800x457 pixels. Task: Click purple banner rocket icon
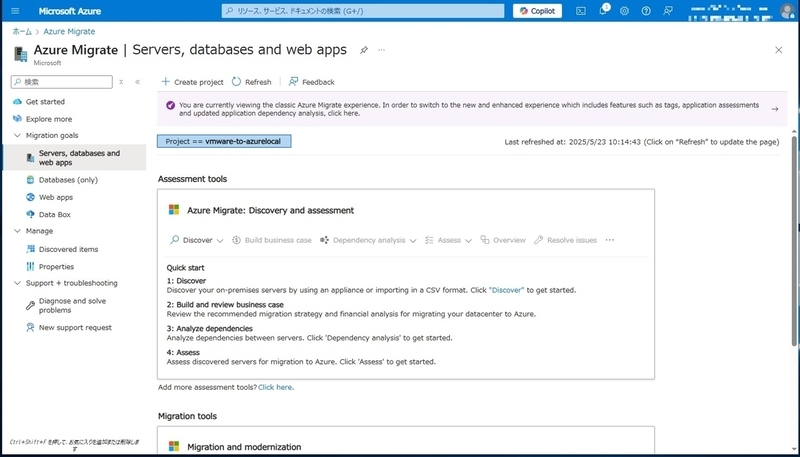(x=170, y=105)
